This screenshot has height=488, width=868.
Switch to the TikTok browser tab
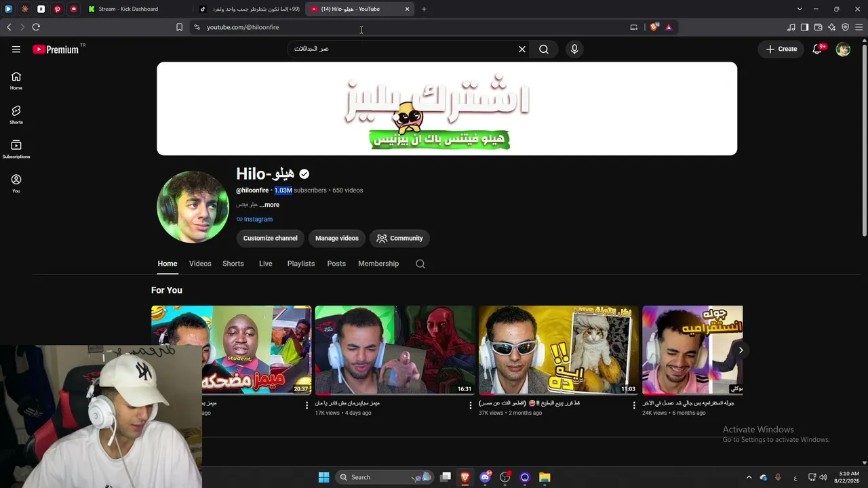pos(250,9)
